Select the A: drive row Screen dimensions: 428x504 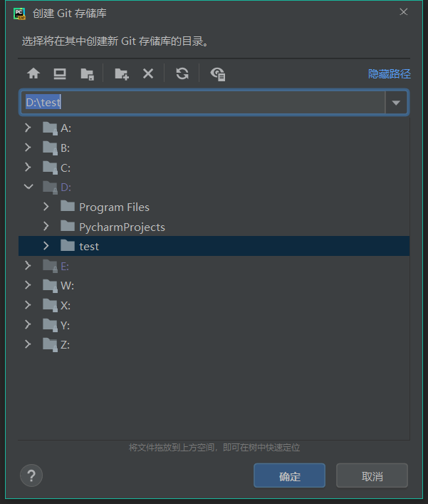point(214,128)
